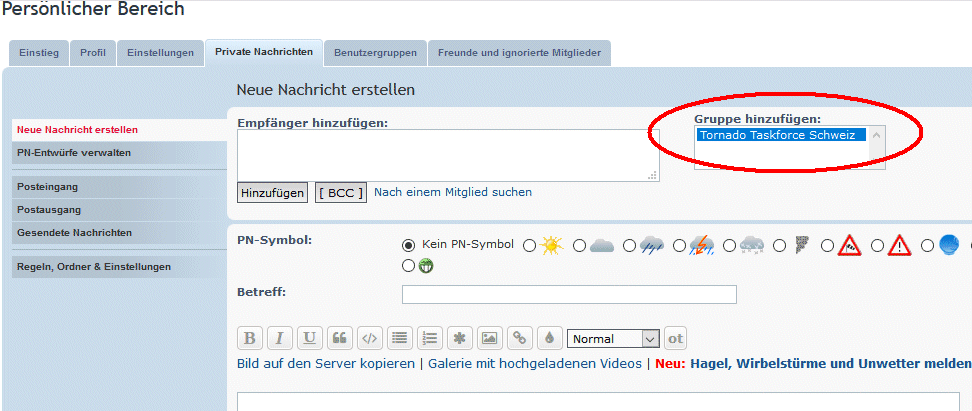Open the Postausgang folder

pyautogui.click(x=120, y=210)
